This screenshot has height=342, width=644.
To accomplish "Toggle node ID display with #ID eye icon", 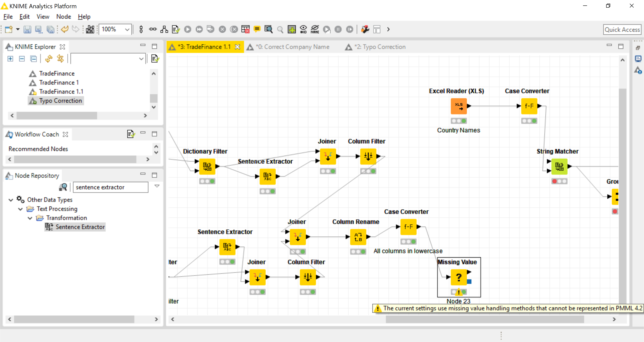I will pyautogui.click(x=303, y=29).
